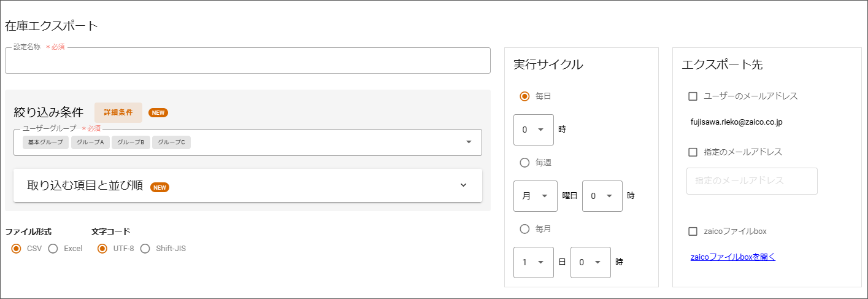Open the ユーザーグループ dropdown arrow
The width and height of the screenshot is (868, 299).
(469, 142)
